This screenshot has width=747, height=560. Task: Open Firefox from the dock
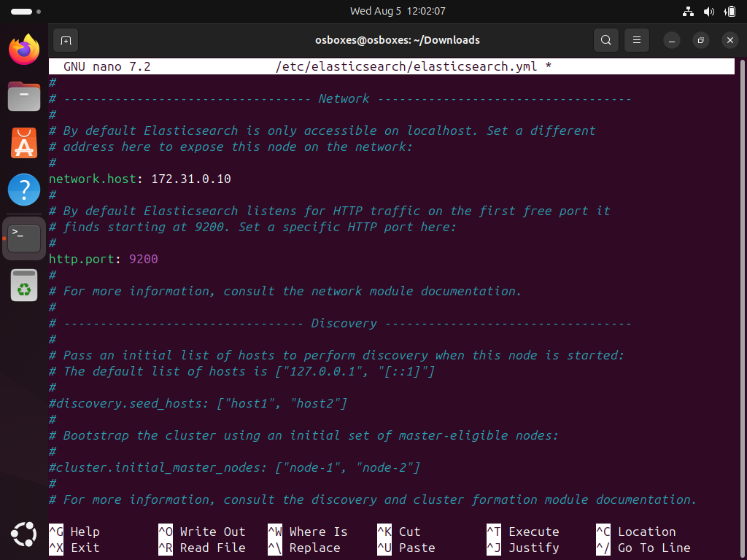click(24, 50)
